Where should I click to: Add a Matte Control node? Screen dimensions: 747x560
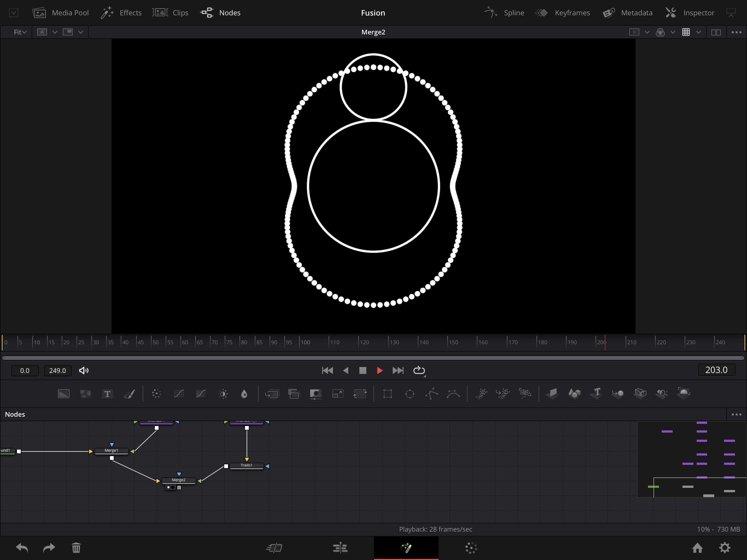(x=316, y=394)
